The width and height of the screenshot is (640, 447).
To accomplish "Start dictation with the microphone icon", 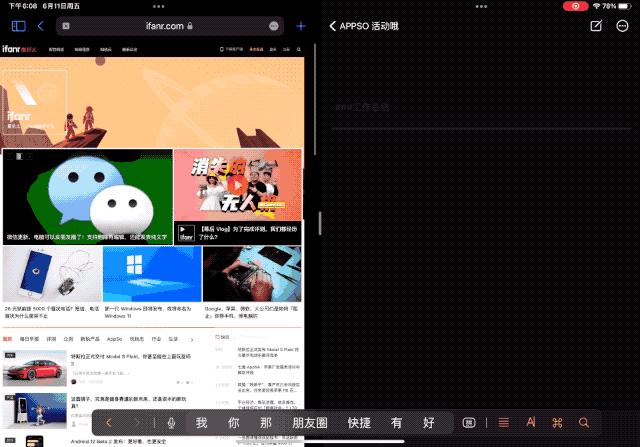I will 171,423.
